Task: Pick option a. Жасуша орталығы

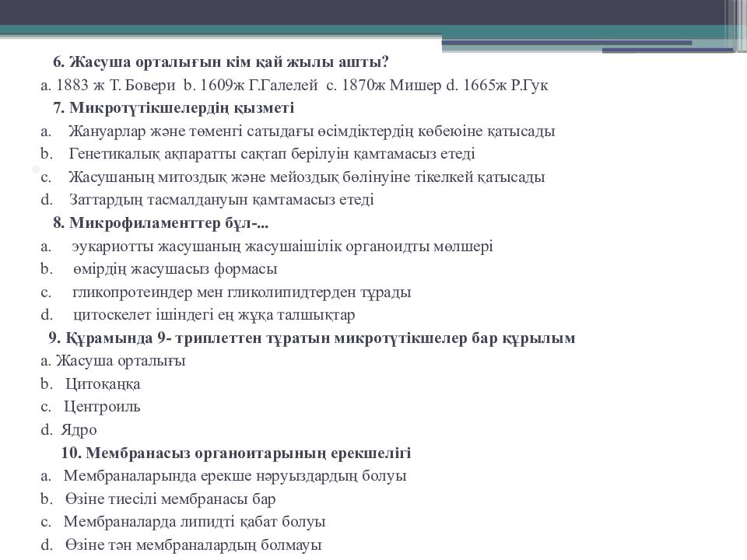Action: pos(113,361)
